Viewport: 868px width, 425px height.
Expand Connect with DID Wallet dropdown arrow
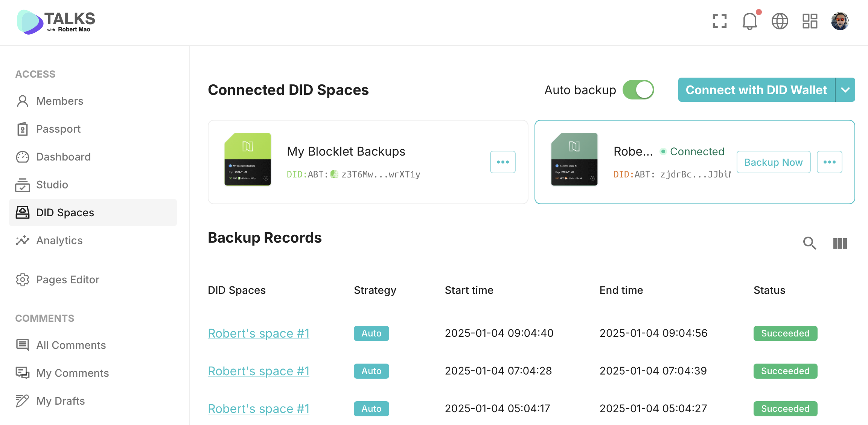[845, 90]
